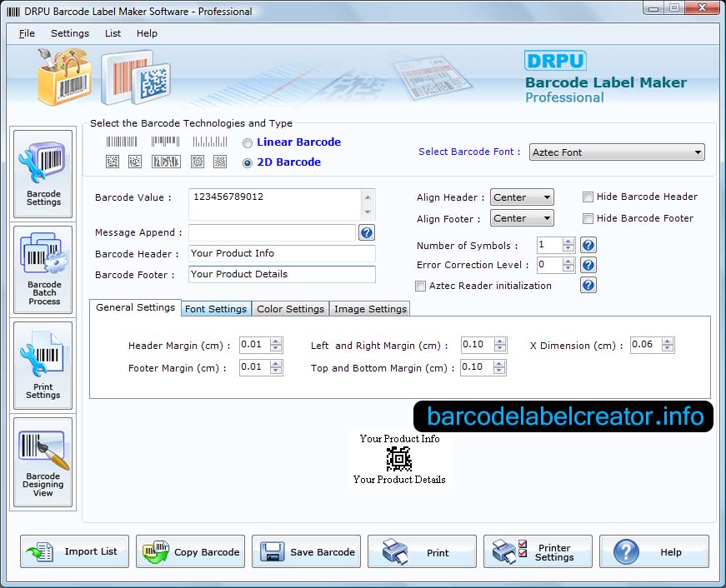This screenshot has width=726, height=588.
Task: Click the third linear barcode sample icon
Action: pos(210,142)
